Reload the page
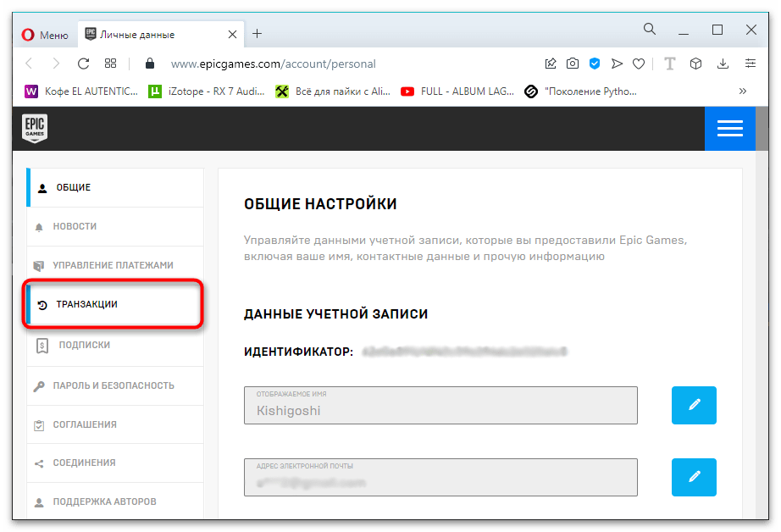 pyautogui.click(x=83, y=64)
